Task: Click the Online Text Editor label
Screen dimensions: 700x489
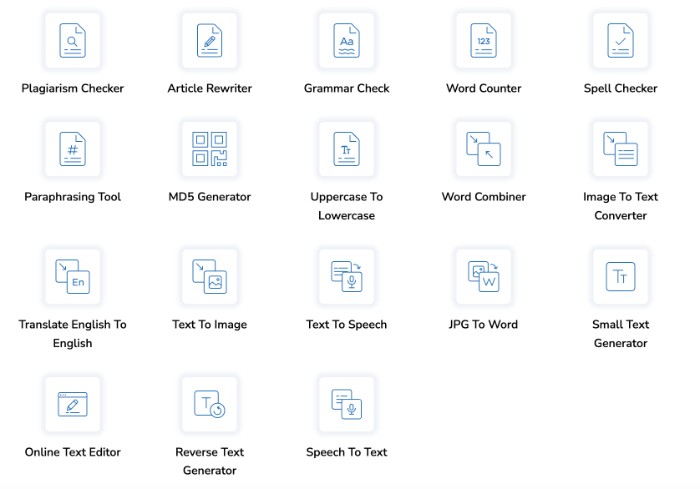Action: pos(73,452)
